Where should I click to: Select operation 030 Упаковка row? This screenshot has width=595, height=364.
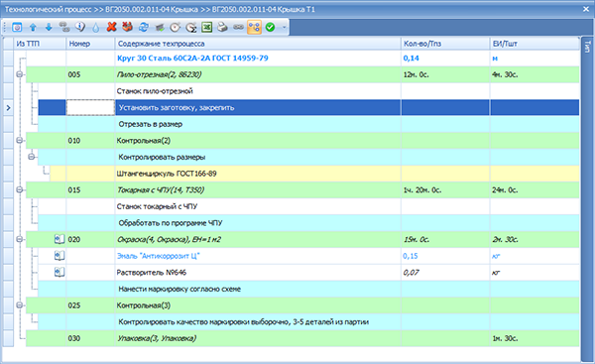302,338
